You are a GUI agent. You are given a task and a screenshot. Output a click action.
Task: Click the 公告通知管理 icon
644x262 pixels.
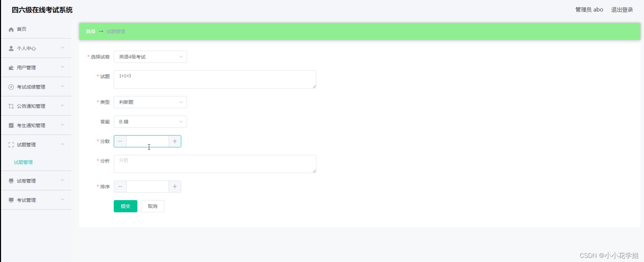pyautogui.click(x=11, y=106)
